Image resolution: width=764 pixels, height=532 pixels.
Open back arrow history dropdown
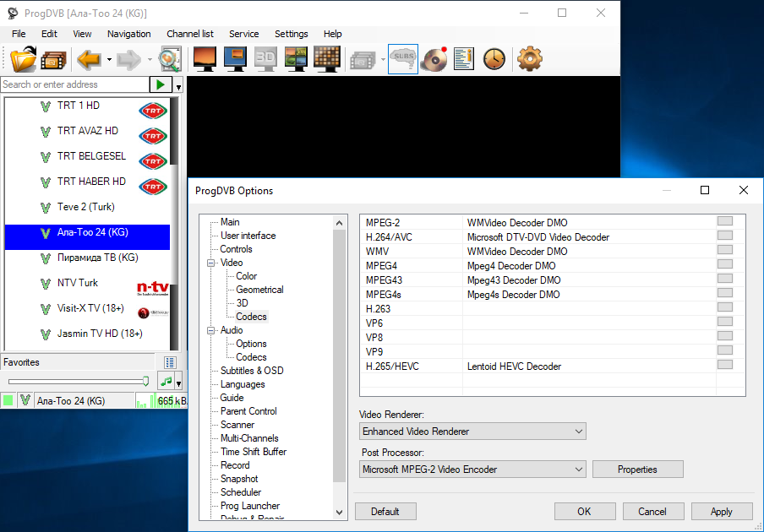click(x=109, y=60)
